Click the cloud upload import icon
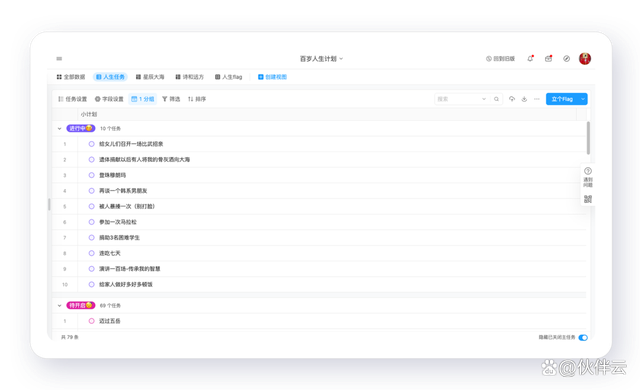The image size is (640, 390). coord(512,99)
